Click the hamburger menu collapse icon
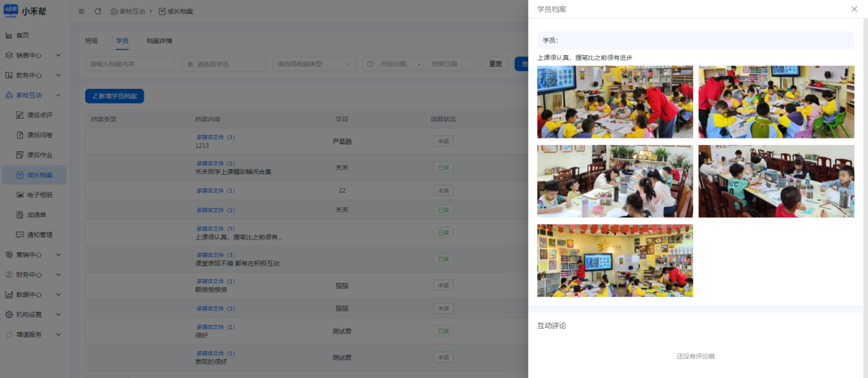The width and height of the screenshot is (868, 378). pyautogui.click(x=81, y=11)
